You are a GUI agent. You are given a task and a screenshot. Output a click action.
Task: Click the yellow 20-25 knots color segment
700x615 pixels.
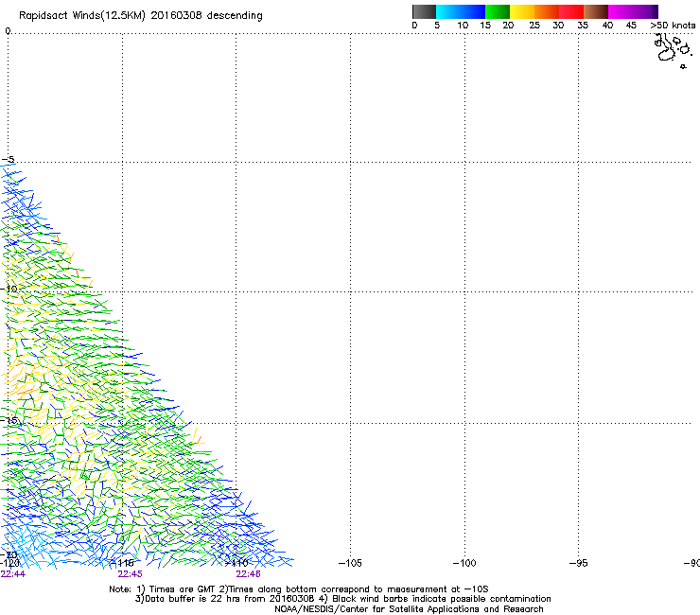click(522, 11)
